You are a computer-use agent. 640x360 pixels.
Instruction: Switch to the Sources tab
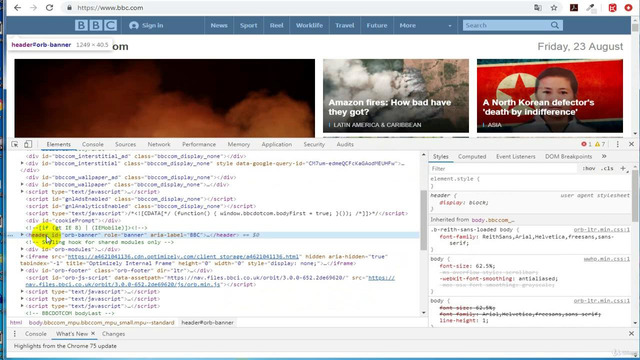[x=125, y=144]
